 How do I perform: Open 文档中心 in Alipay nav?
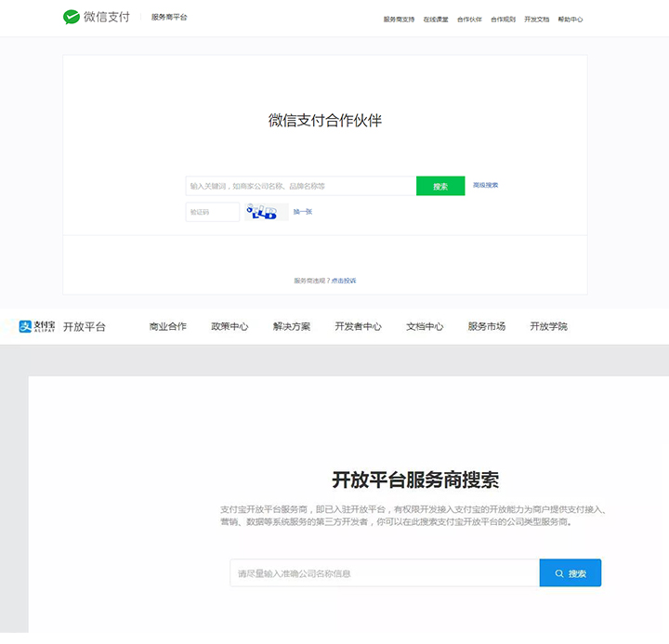point(425,326)
